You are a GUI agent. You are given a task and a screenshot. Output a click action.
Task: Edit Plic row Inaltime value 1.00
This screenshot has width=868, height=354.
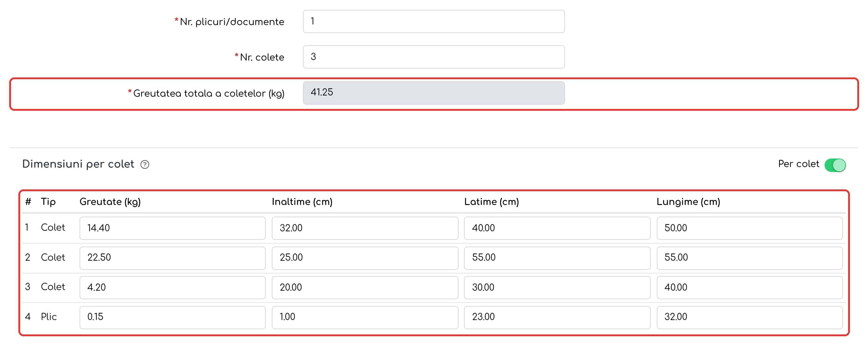click(365, 317)
